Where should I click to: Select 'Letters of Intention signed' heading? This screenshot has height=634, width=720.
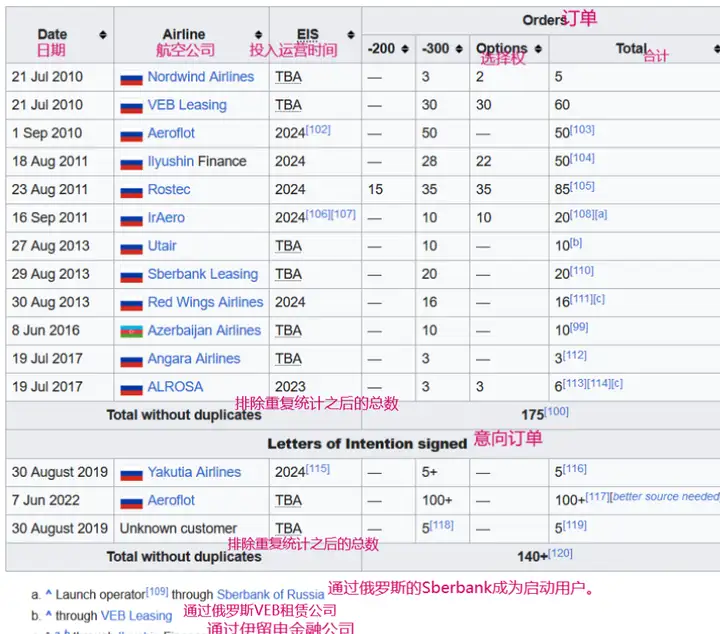(367, 444)
